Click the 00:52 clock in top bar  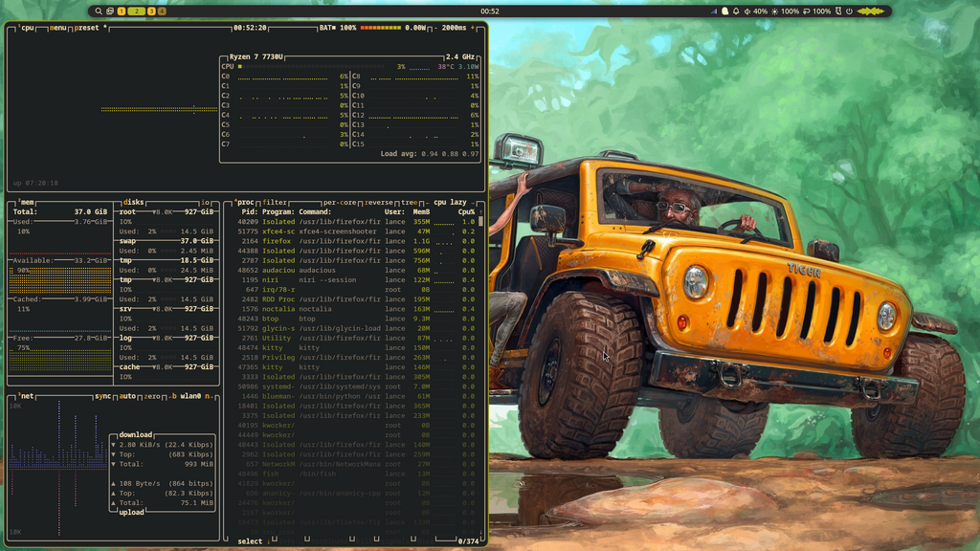tap(489, 11)
